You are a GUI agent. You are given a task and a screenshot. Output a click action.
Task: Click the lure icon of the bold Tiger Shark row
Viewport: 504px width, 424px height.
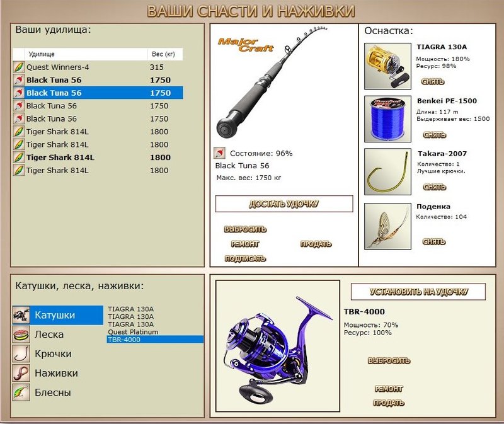coord(19,158)
